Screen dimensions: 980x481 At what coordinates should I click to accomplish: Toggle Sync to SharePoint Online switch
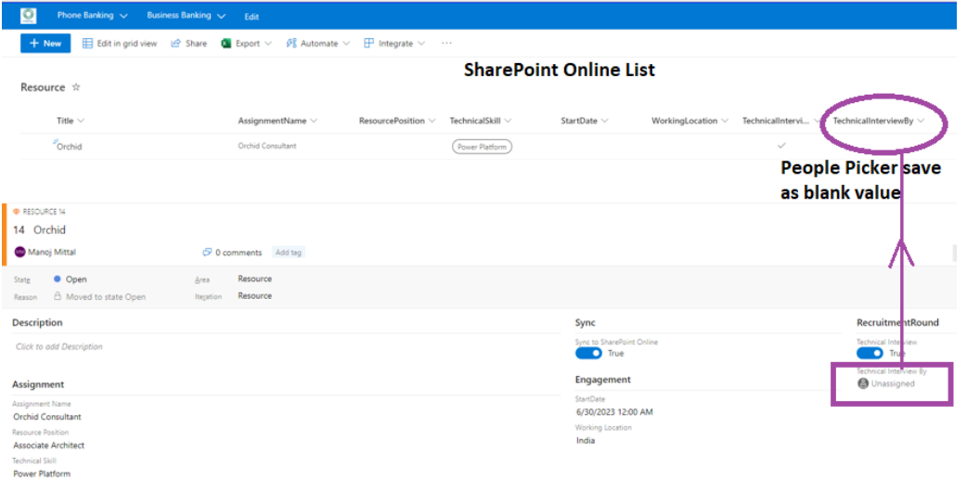point(588,354)
